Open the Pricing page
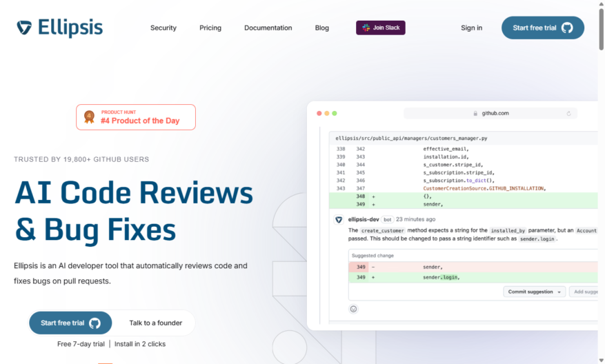This screenshot has width=605, height=364. [x=210, y=28]
